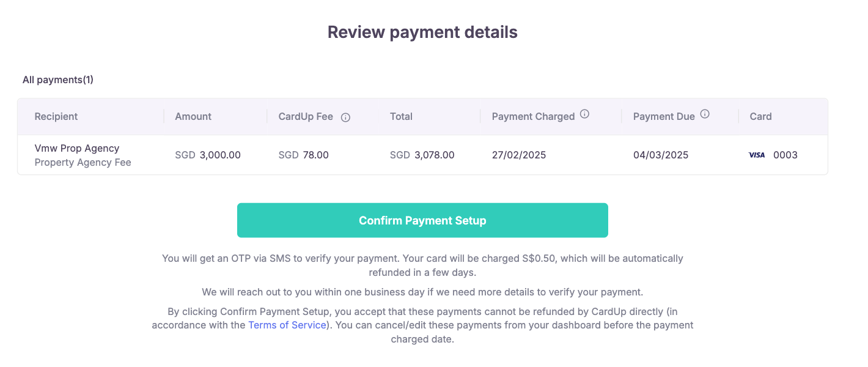Viewport: 868px width, 367px height.
Task: Click the Visa card logo icon
Action: coord(757,155)
